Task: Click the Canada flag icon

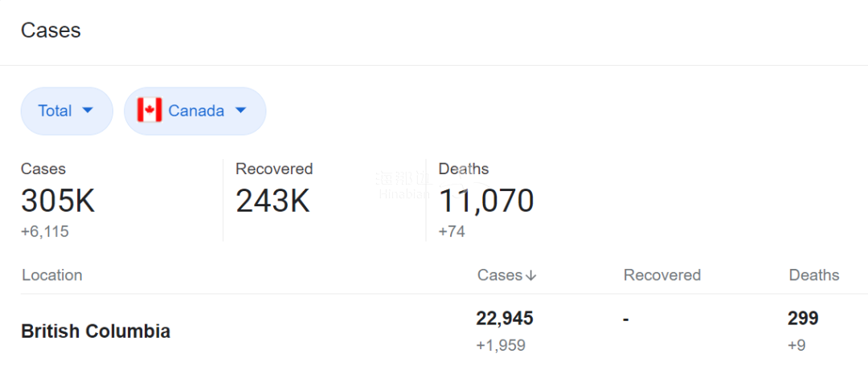Action: pyautogui.click(x=149, y=111)
